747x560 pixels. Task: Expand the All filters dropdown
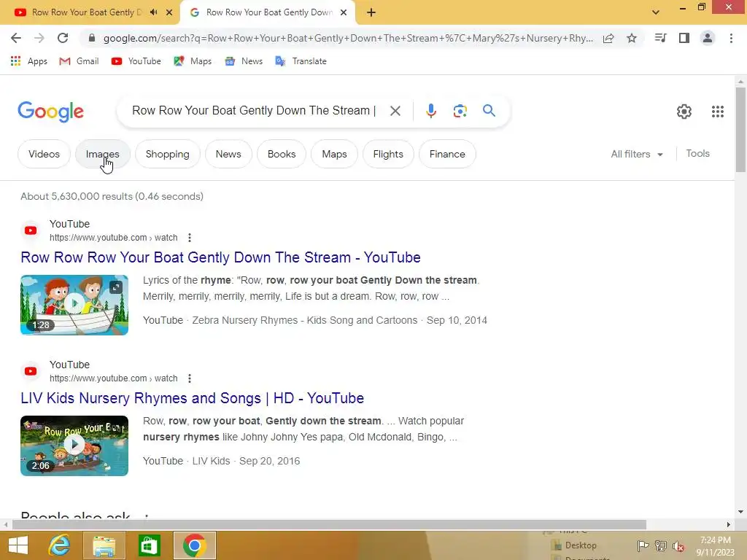[636, 155]
